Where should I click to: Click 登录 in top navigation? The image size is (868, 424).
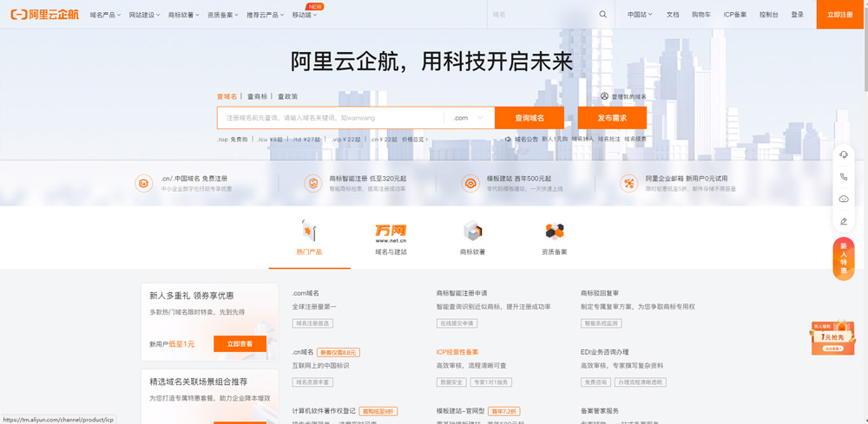point(797,15)
